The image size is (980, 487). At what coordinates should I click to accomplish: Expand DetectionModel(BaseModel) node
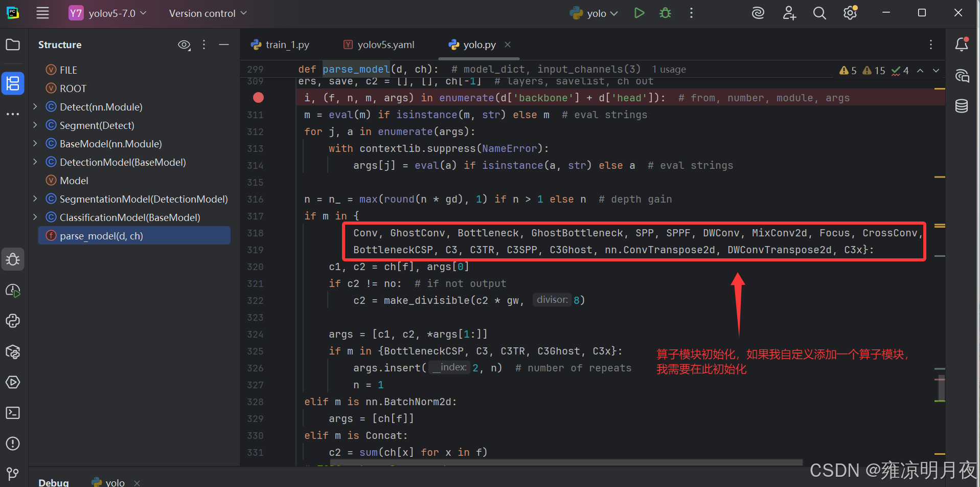(x=35, y=162)
